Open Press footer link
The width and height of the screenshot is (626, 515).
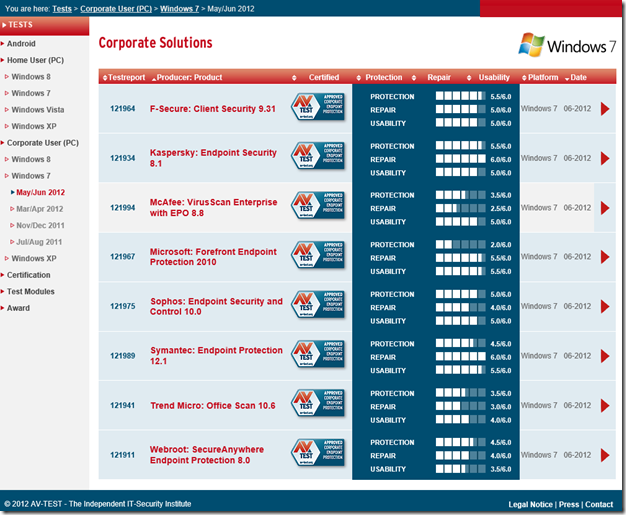coord(569,505)
